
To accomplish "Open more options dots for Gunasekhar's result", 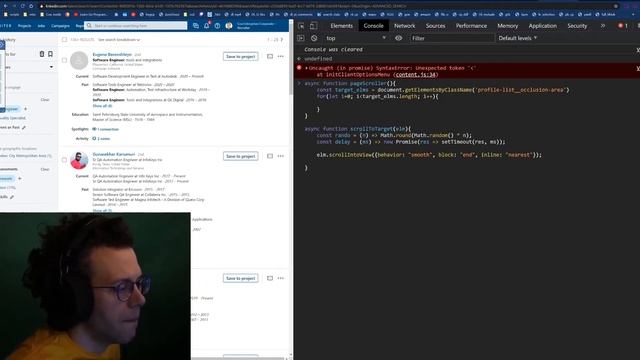I will coord(280,156).
